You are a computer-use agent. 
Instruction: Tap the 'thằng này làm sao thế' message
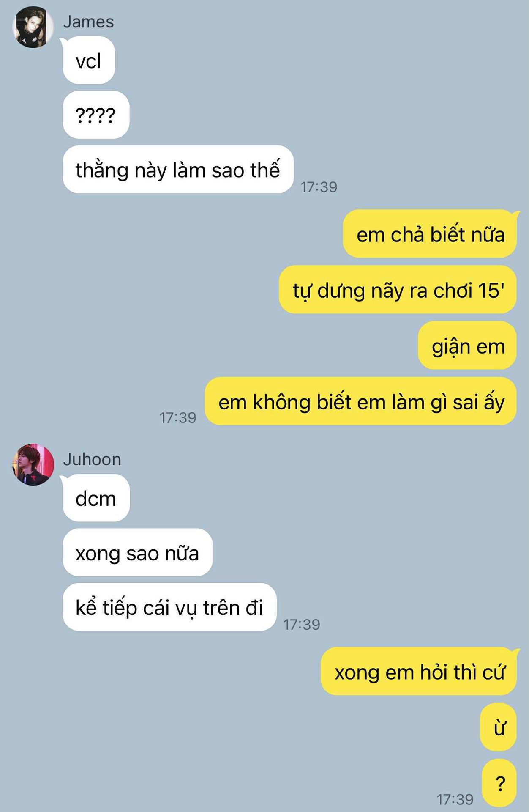tap(178, 170)
